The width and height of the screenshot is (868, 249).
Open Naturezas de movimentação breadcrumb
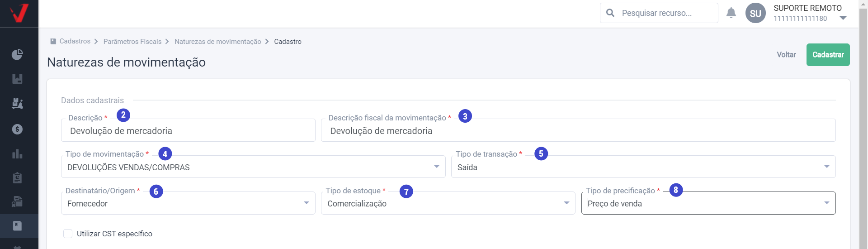pyautogui.click(x=218, y=42)
